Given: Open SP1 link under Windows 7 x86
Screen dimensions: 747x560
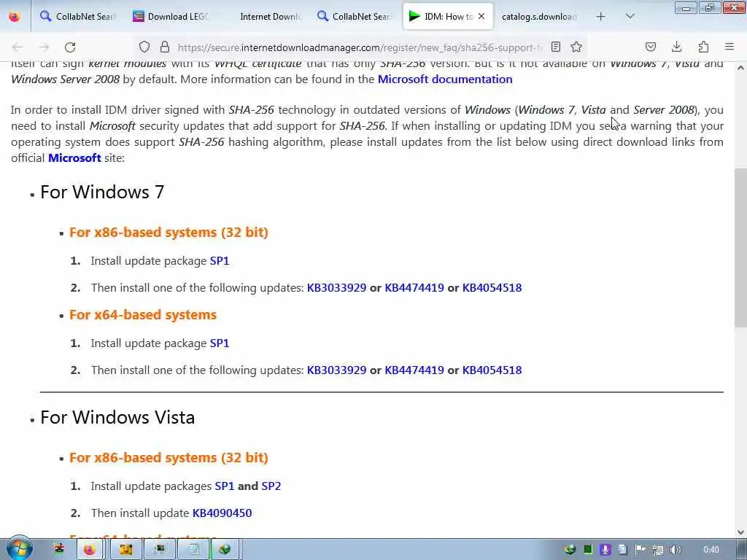Looking at the screenshot, I should (x=220, y=261).
